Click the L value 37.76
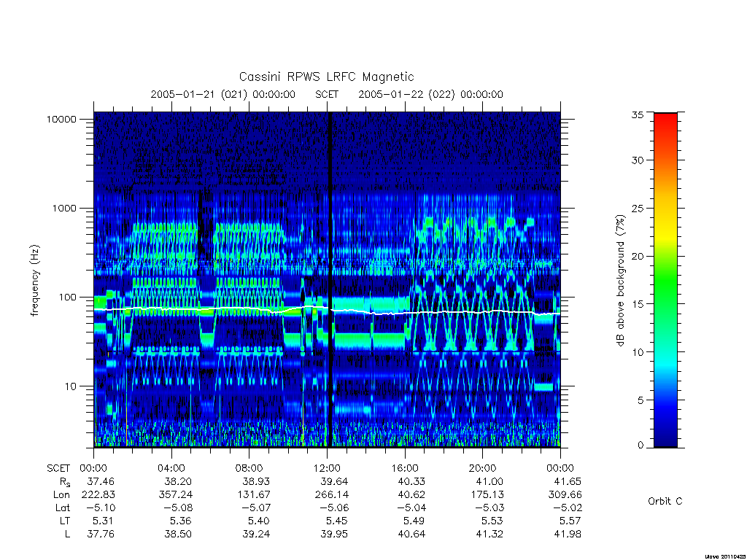This screenshot has height=560, width=747. (x=101, y=534)
